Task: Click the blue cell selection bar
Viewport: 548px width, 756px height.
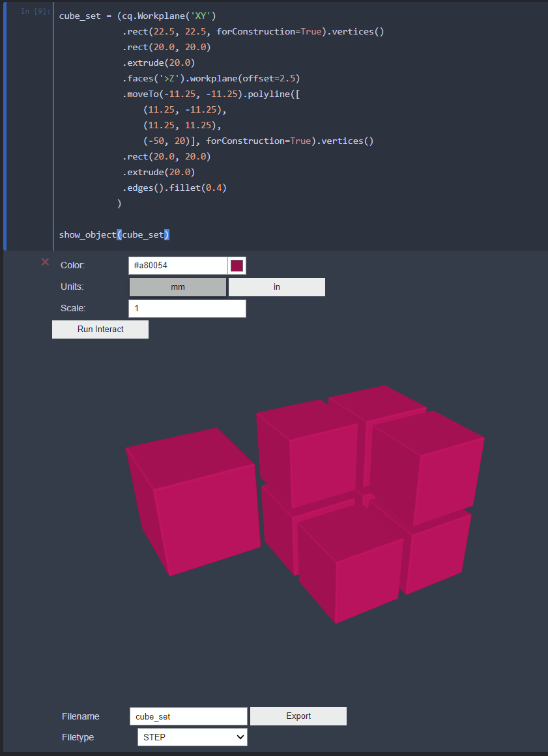Action: (5, 124)
